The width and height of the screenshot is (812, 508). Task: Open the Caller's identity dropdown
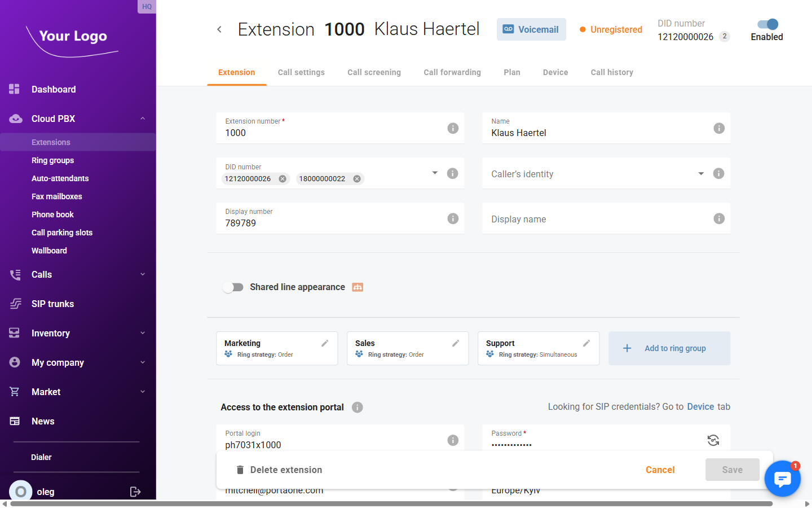pyautogui.click(x=701, y=174)
